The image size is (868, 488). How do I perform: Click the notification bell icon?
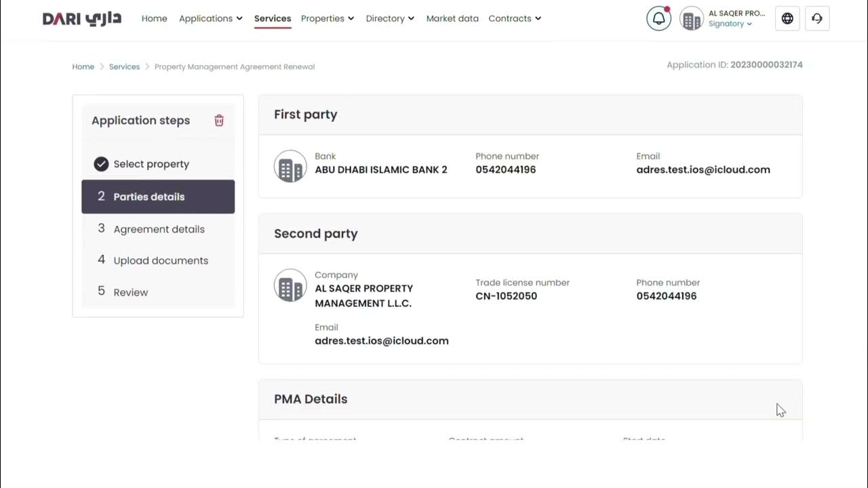click(658, 19)
